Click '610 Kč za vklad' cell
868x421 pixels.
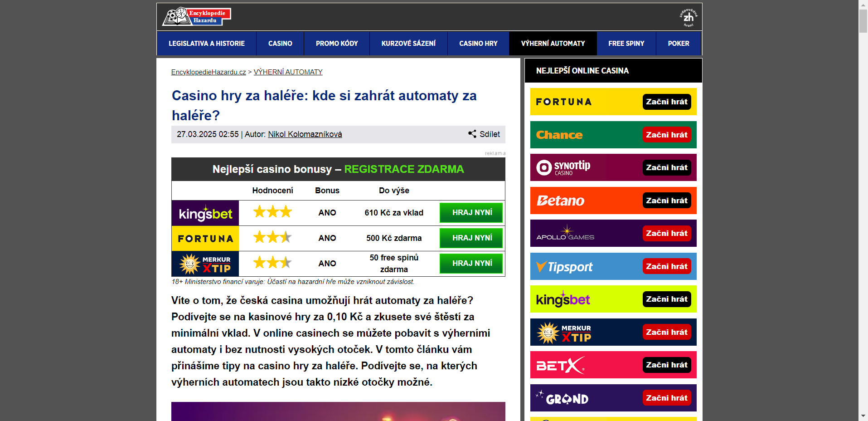pos(394,213)
